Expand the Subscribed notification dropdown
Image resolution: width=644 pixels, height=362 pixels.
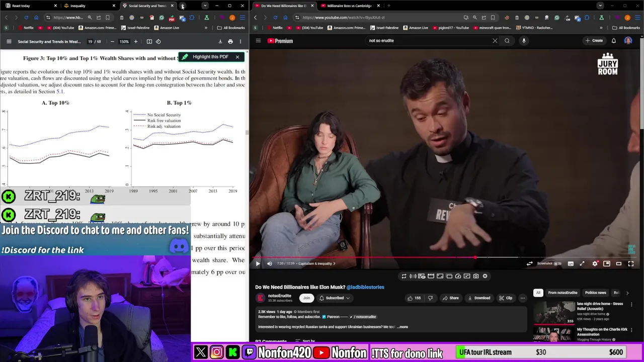click(335, 298)
